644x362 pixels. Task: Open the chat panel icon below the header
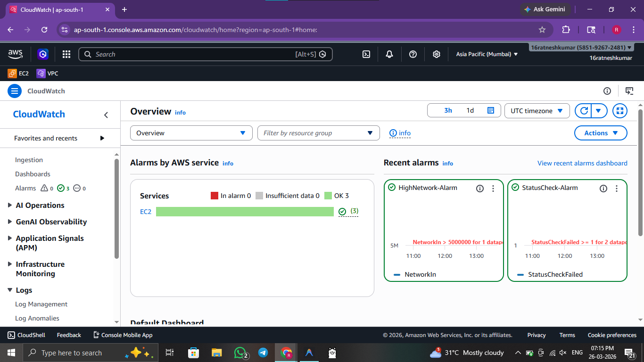(x=629, y=91)
